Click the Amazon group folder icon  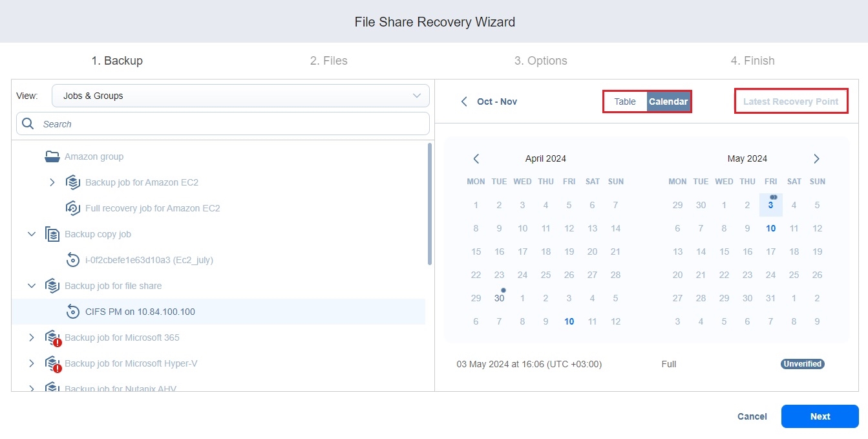click(x=52, y=156)
